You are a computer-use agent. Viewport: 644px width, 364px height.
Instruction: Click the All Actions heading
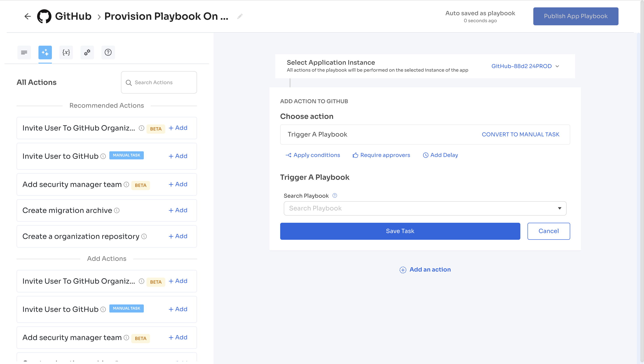coord(36,82)
